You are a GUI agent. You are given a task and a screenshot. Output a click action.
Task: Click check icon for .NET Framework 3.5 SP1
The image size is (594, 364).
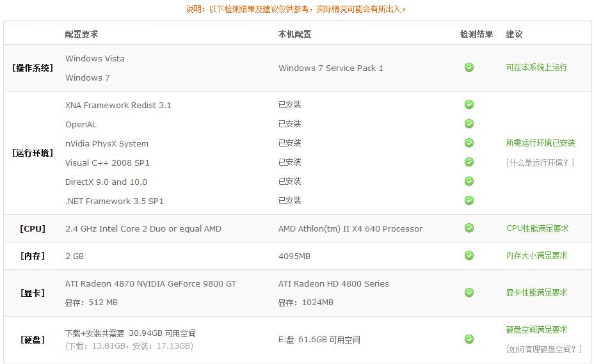(469, 200)
